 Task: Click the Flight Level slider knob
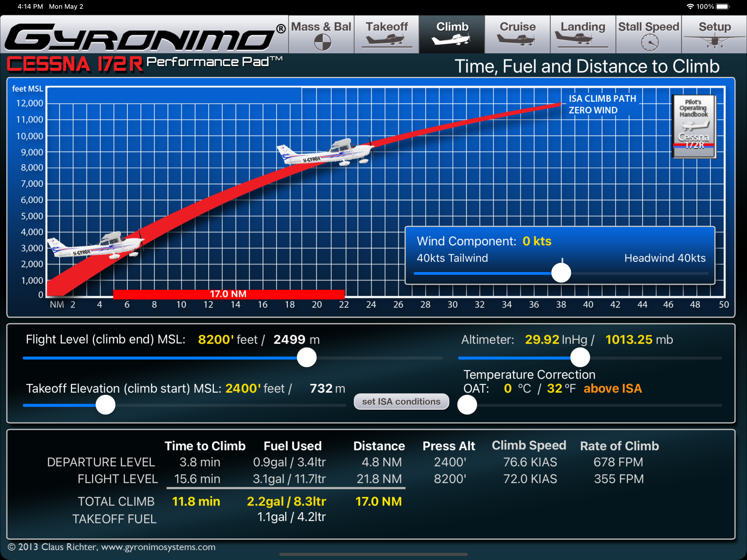(307, 357)
